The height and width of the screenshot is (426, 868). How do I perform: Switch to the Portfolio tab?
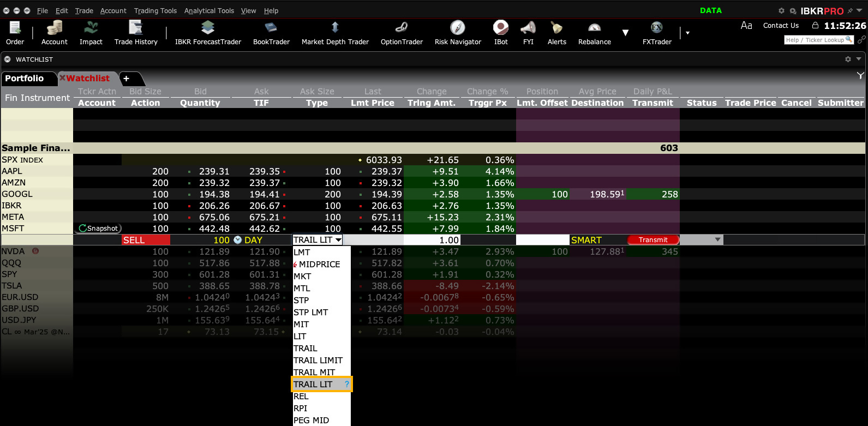click(25, 79)
